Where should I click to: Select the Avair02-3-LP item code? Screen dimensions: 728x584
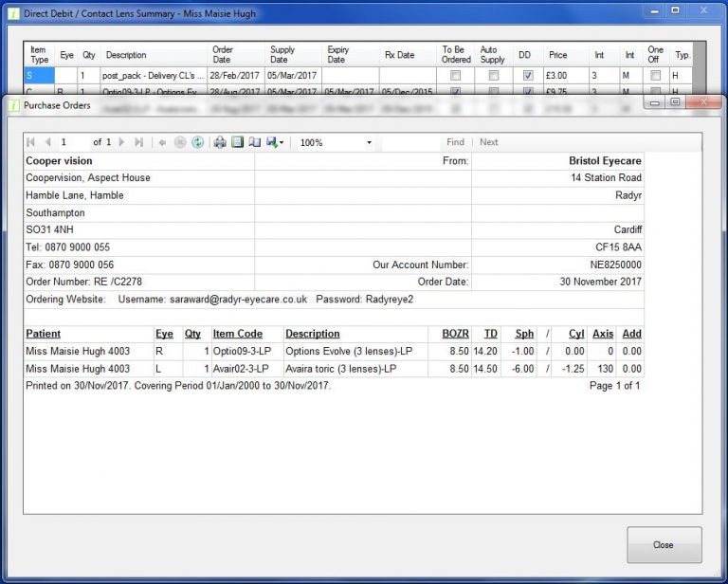[x=241, y=369]
